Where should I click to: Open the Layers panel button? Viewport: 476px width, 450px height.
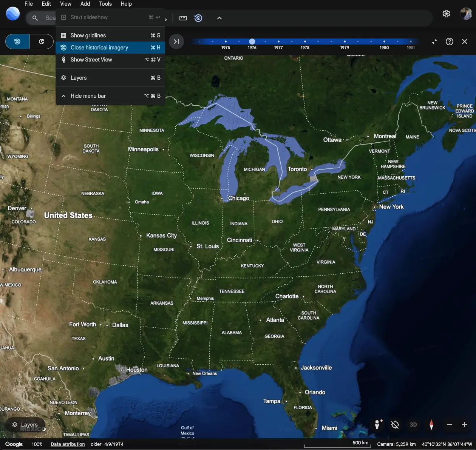[25, 424]
